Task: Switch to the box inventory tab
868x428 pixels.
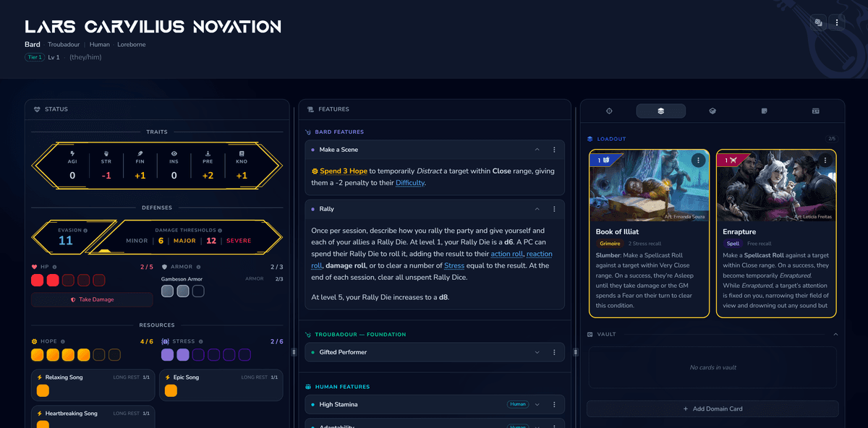Action: coord(712,111)
